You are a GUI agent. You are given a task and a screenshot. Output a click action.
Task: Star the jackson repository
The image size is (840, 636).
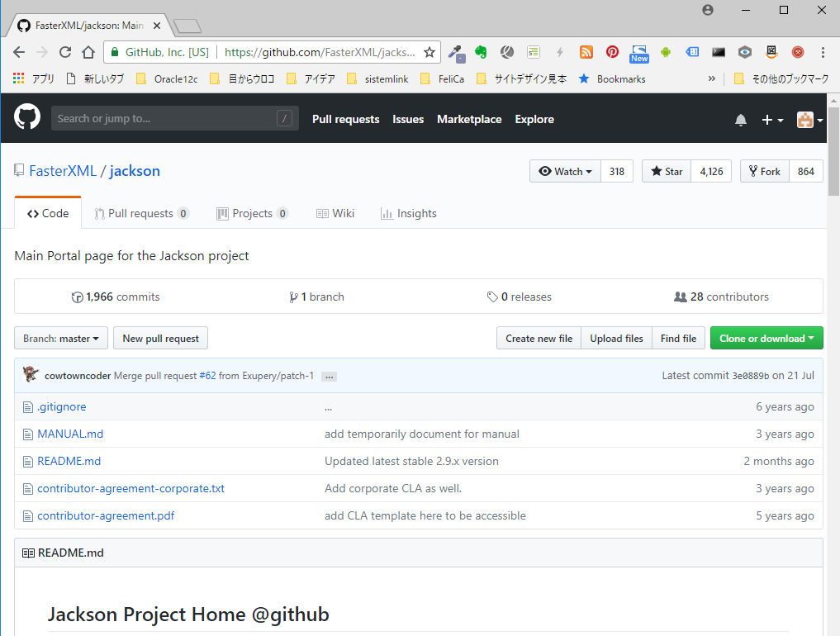[667, 172]
